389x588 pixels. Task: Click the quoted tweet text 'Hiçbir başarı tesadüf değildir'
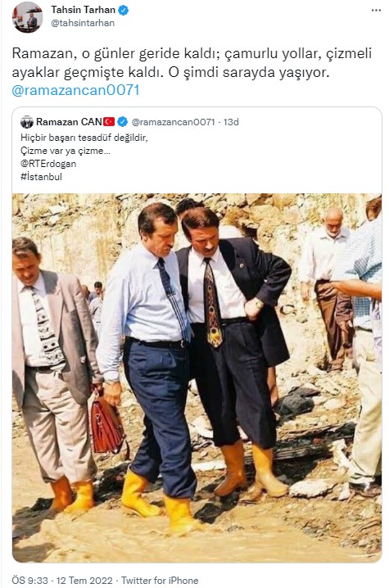coord(84,138)
